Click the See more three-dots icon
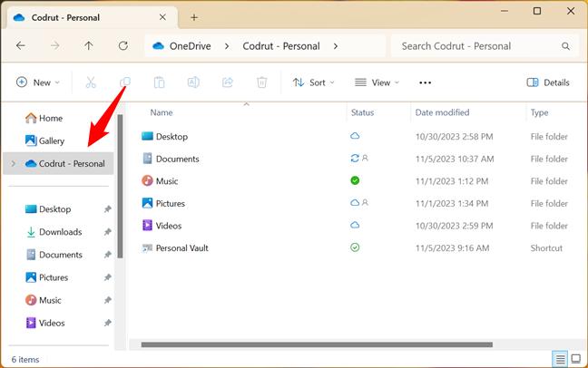The height and width of the screenshot is (368, 588). point(425,82)
